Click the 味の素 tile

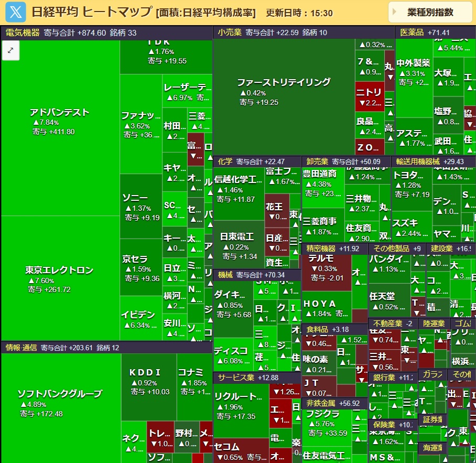pyautogui.click(x=319, y=363)
